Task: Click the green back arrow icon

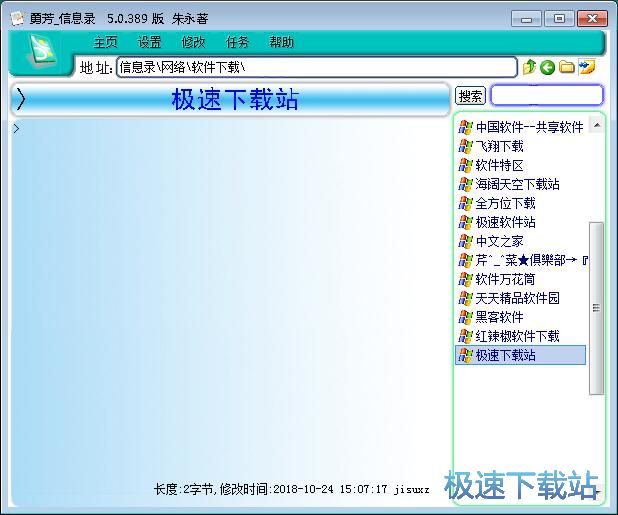Action: (547, 67)
